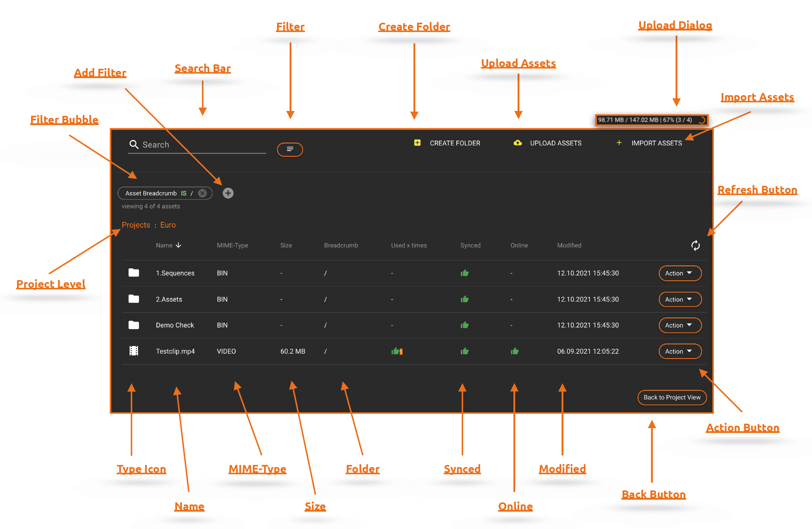Image resolution: width=812 pixels, height=529 pixels.
Task: Remove the Asset Breadcrumb filter bubble
Action: (202, 193)
